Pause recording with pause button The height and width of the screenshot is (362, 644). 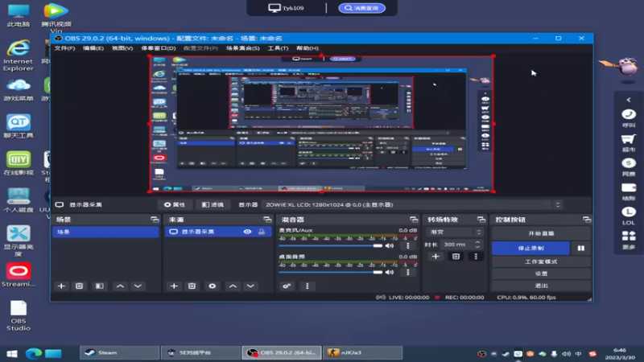[x=581, y=249]
